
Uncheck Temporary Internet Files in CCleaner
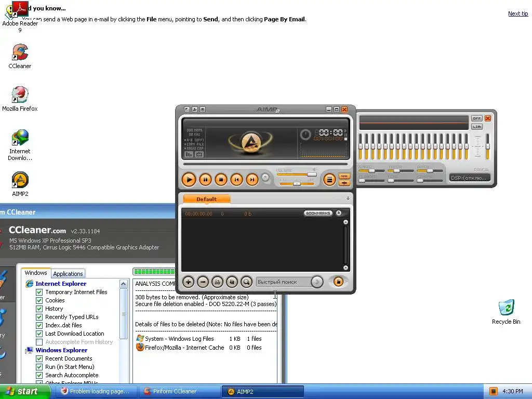(39, 292)
